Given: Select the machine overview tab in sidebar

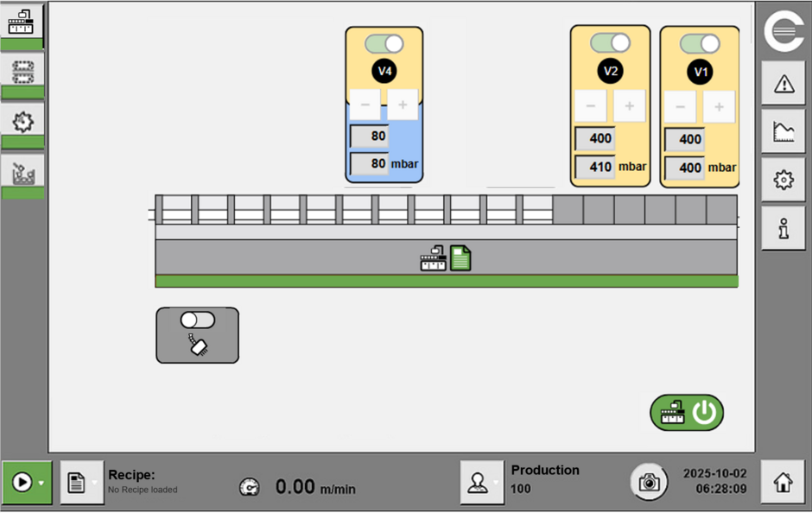Looking at the screenshot, I should click(x=22, y=23).
